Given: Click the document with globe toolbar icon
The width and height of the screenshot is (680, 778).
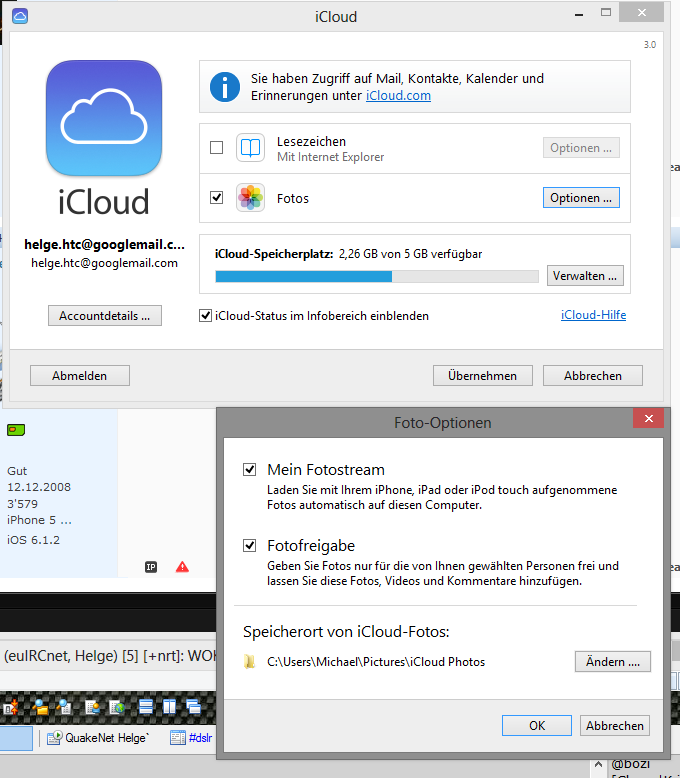Looking at the screenshot, I should click(117, 706).
